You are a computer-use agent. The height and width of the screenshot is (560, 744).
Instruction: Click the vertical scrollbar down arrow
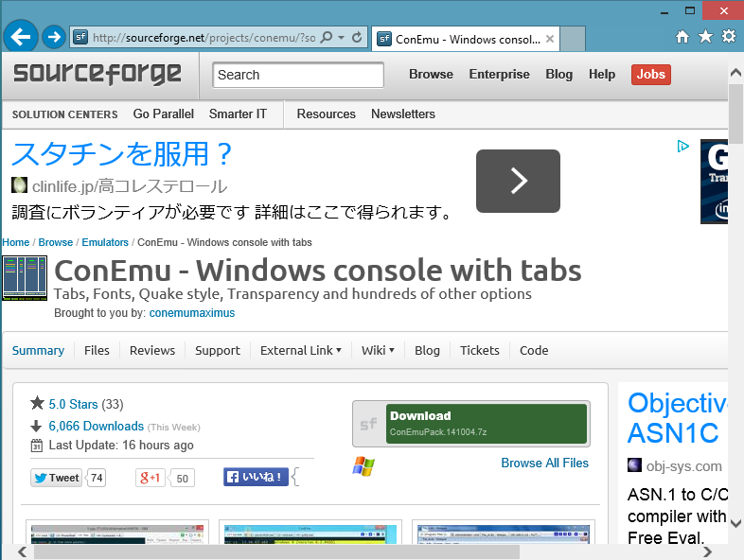pyautogui.click(x=735, y=523)
